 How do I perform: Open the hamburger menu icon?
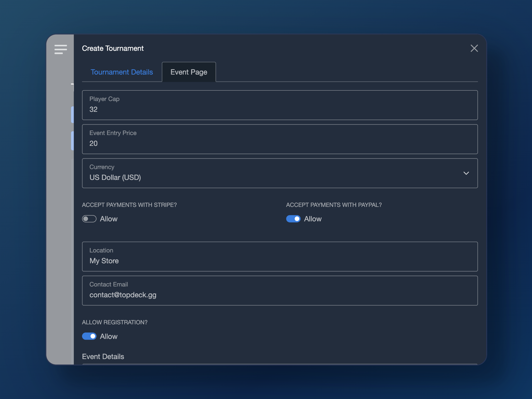click(61, 49)
